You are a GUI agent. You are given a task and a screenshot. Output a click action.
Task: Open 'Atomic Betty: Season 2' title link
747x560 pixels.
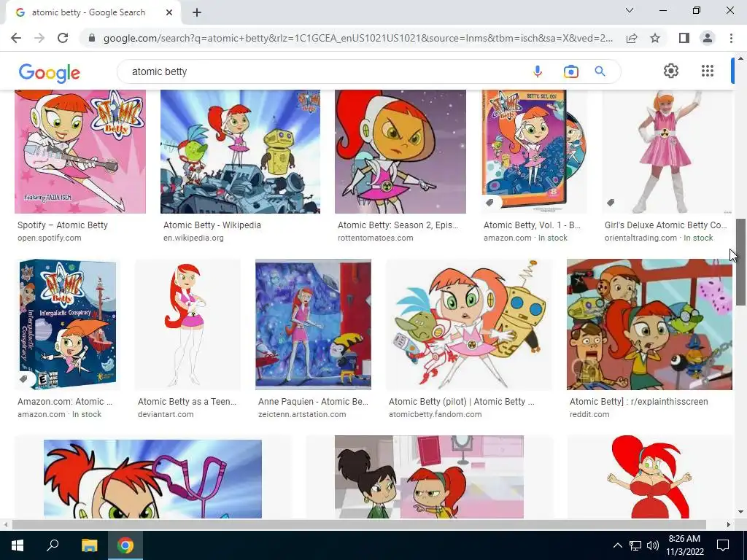tap(398, 225)
